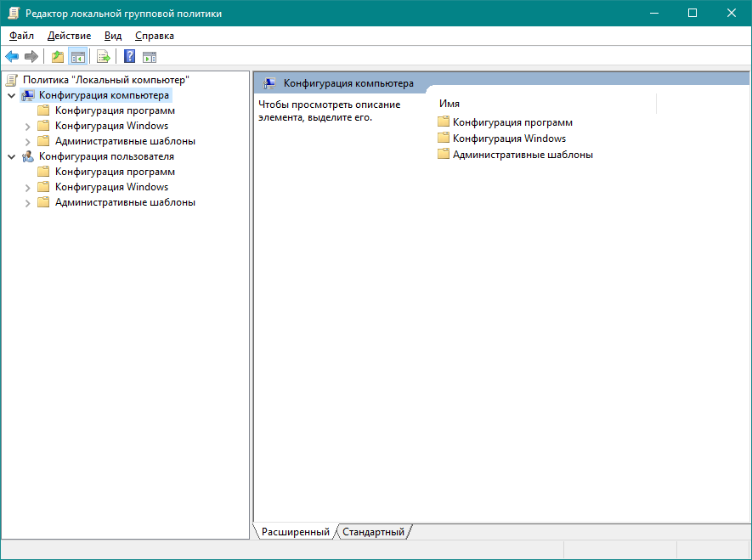Screen dimensions: 752x560
Task: Collapse the Конфигурация пользователя tree node
Action: tap(12, 156)
